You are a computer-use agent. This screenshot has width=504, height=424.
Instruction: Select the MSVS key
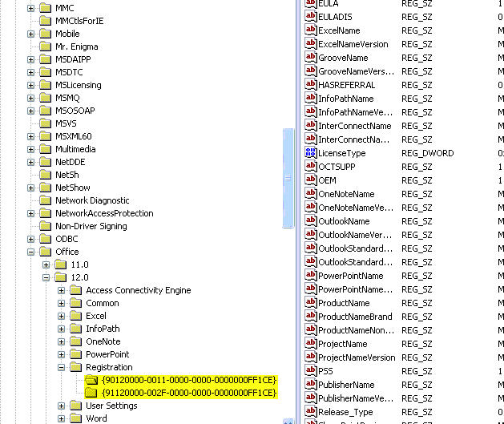(66, 123)
